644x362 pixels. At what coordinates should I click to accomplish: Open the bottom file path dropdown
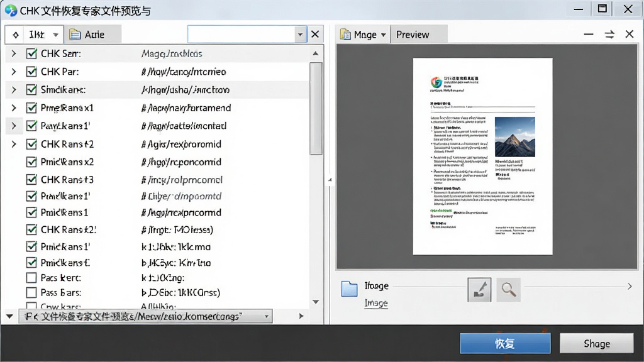[267, 317]
